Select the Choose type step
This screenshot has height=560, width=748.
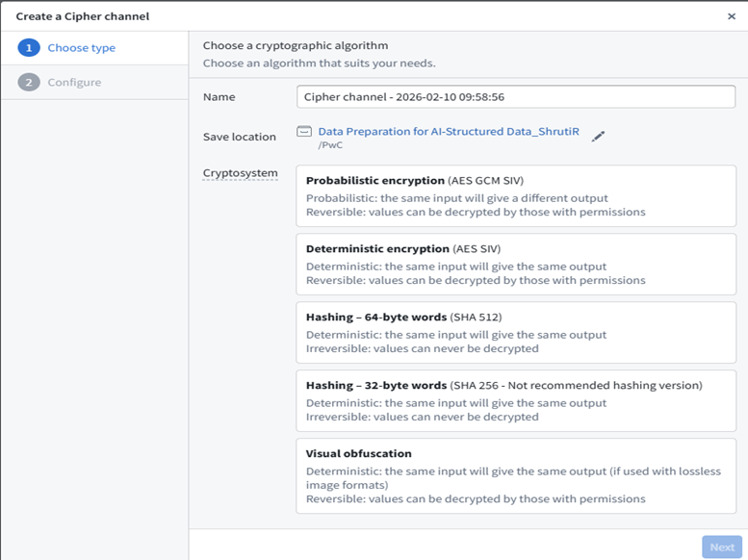coord(81,48)
